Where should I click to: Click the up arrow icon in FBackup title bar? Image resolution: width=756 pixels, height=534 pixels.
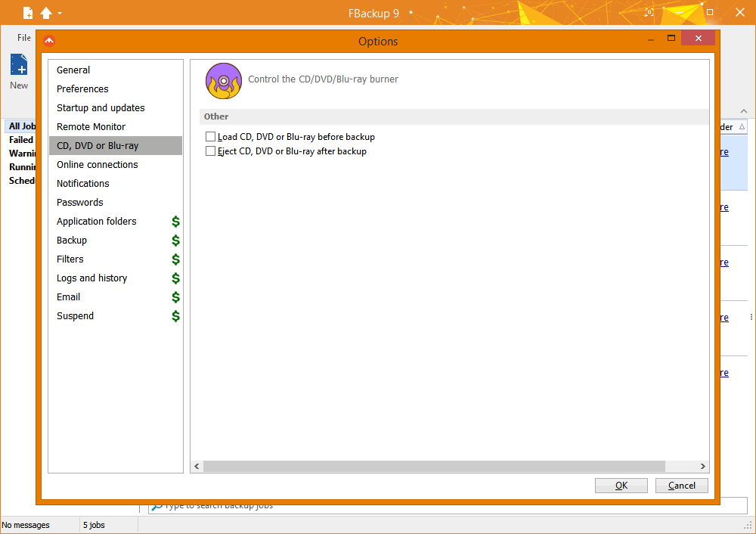tap(46, 13)
